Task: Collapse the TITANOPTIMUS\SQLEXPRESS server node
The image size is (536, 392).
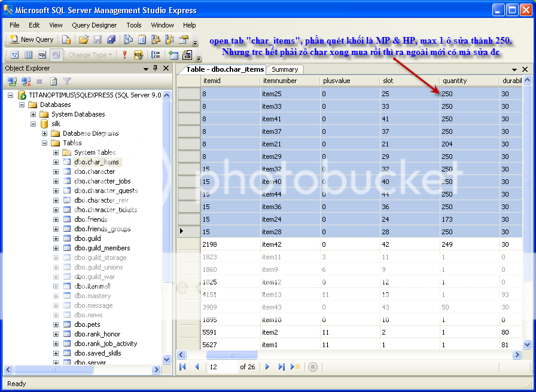Action: coord(11,95)
